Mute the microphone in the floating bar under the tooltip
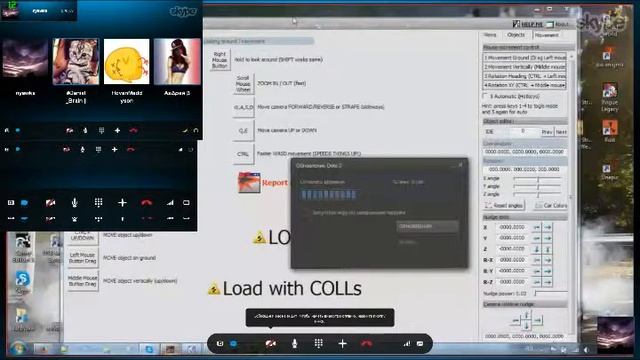 [x=294, y=344]
